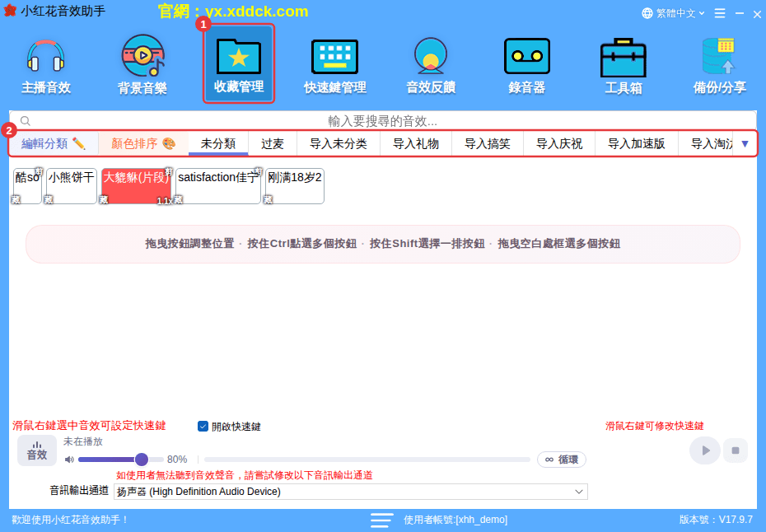
Task: Open the 背景音樂 section
Action: click(142, 66)
